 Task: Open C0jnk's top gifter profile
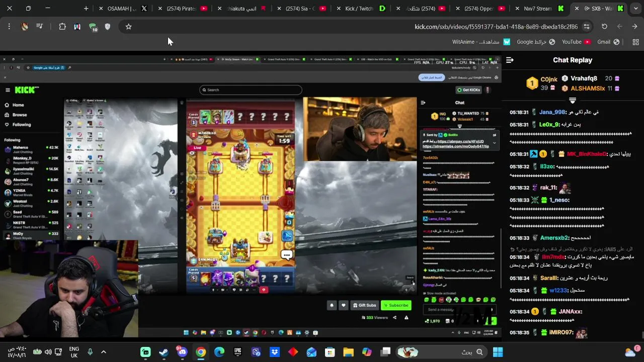[542, 83]
